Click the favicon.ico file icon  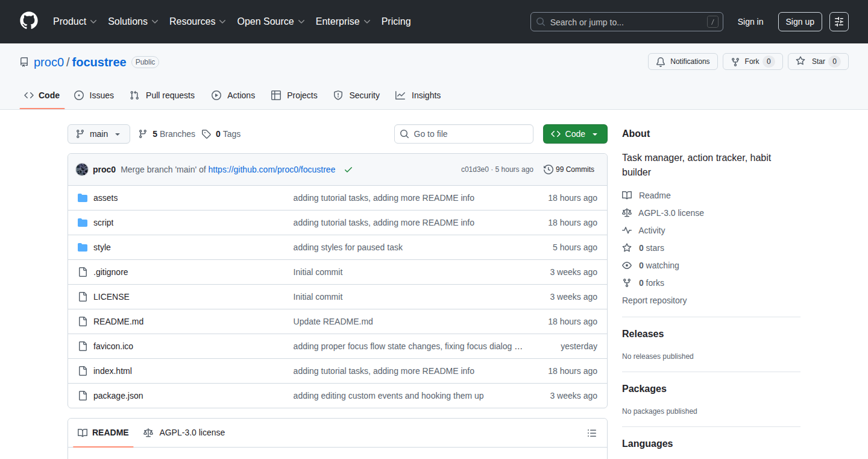pos(83,346)
